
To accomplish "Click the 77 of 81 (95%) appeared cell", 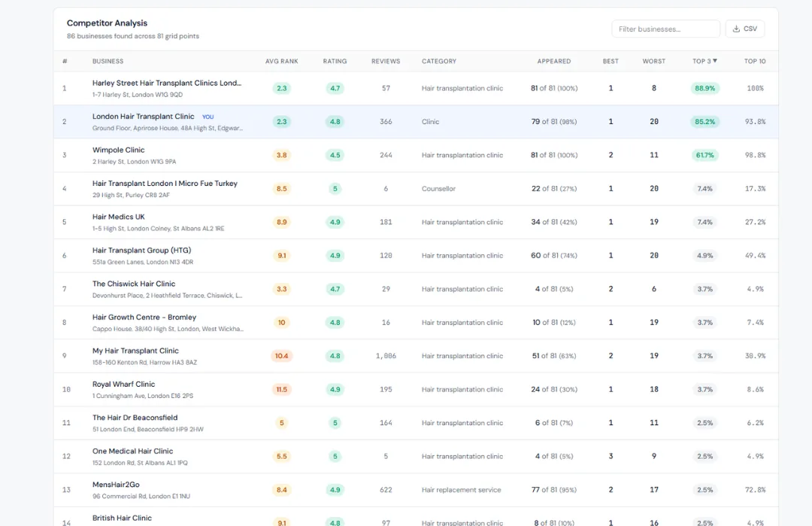I will tap(553, 490).
